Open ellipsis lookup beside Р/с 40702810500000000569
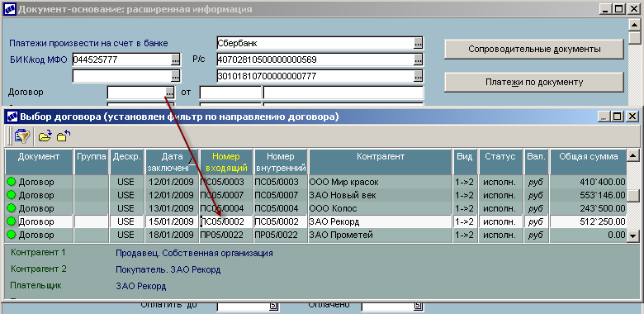 point(418,59)
